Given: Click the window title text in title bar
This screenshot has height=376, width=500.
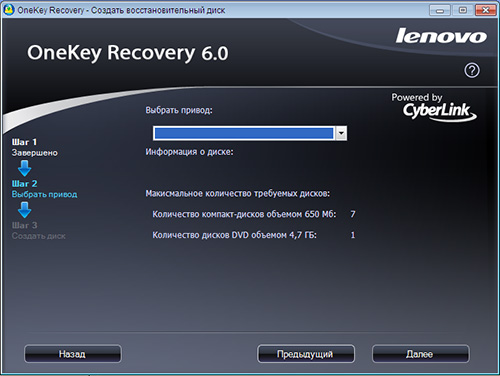Looking at the screenshot, I should [x=121, y=10].
